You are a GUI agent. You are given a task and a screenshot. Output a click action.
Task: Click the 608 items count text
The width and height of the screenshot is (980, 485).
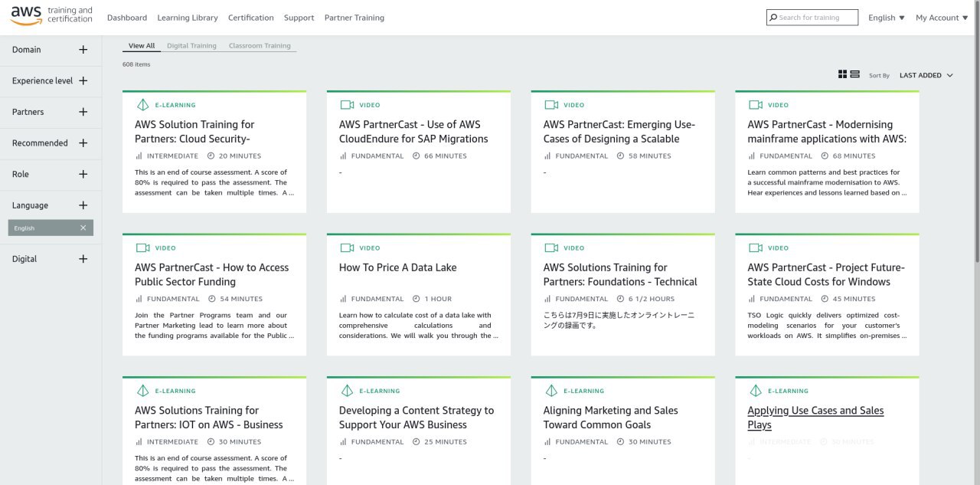click(x=136, y=64)
